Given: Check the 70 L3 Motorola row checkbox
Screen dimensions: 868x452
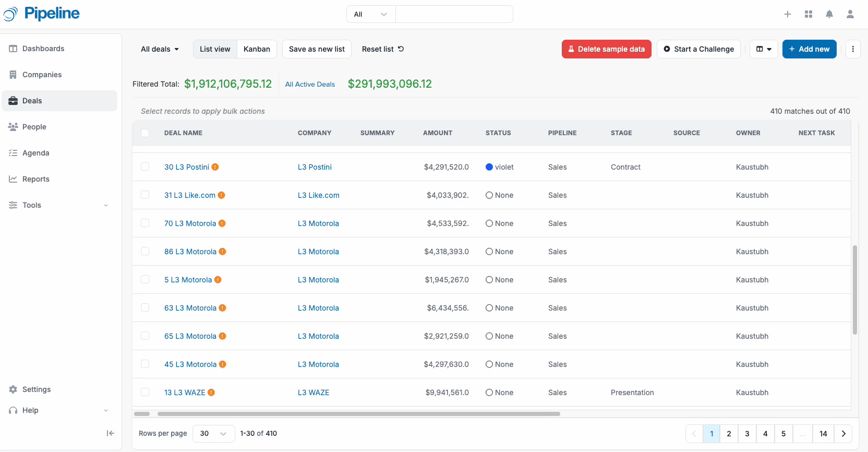Looking at the screenshot, I should tap(145, 223).
